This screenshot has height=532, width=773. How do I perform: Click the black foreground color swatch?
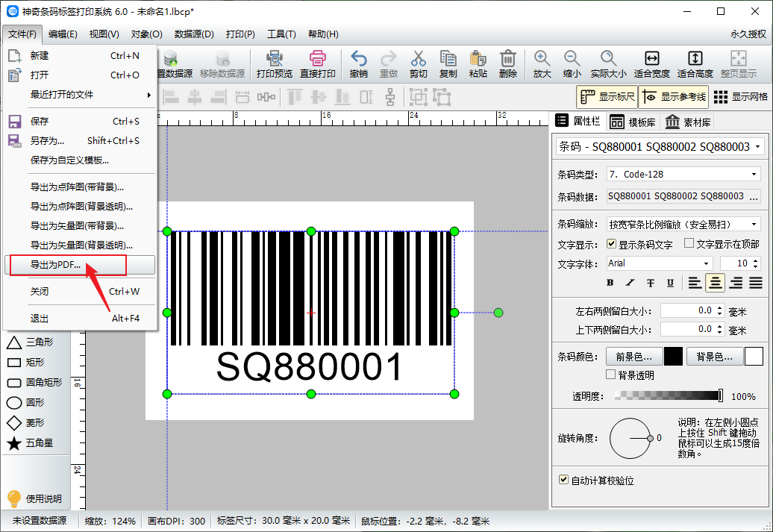tap(673, 357)
